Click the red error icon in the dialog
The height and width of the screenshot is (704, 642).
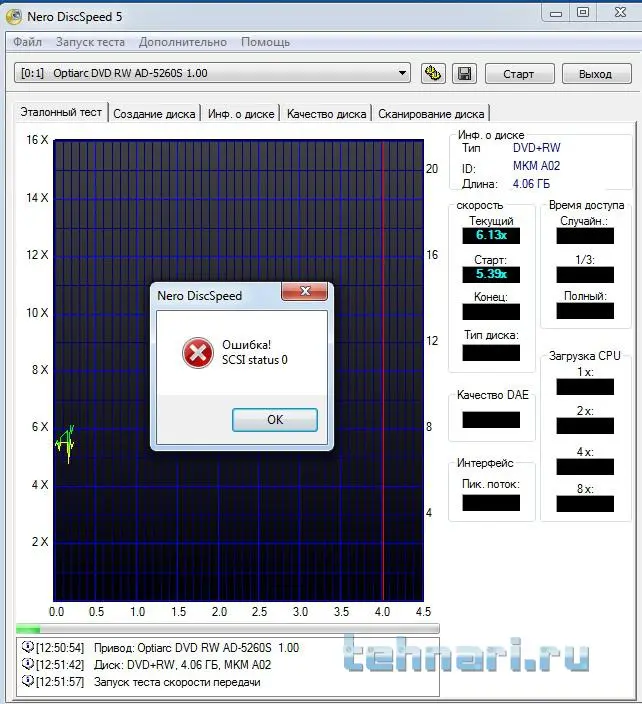click(198, 352)
